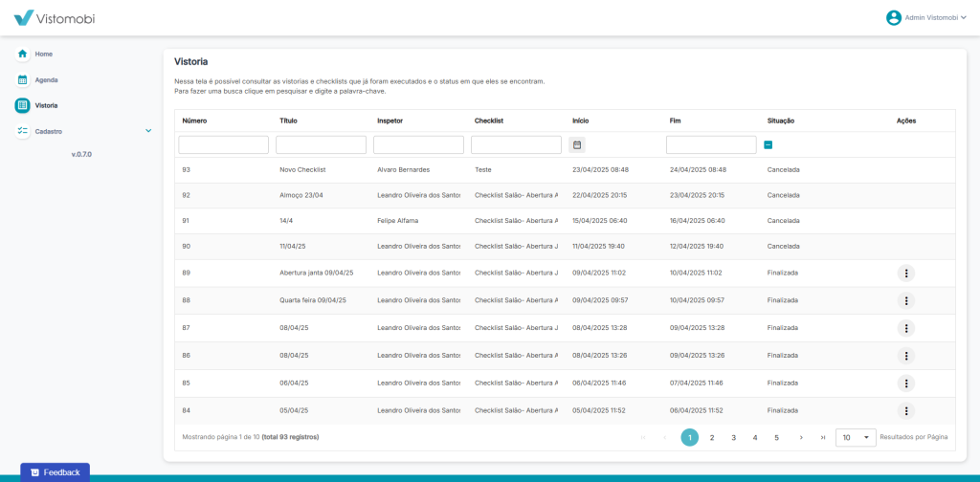Click start date '23/04/2025 08:48'

[x=600, y=169]
